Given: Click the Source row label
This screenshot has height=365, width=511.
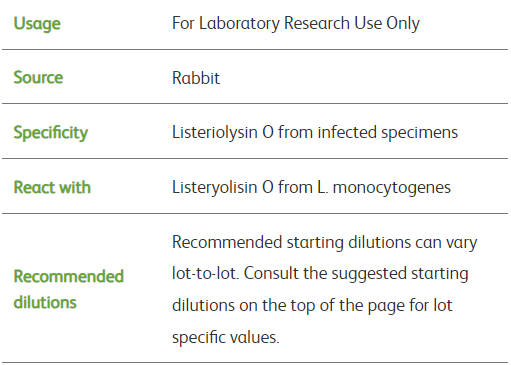Looking at the screenshot, I should (38, 78).
